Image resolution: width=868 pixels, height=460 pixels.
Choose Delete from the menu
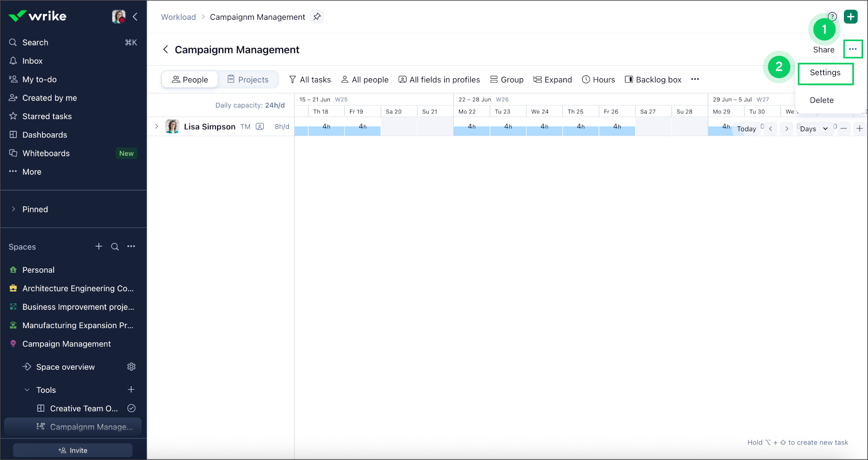[x=822, y=100]
